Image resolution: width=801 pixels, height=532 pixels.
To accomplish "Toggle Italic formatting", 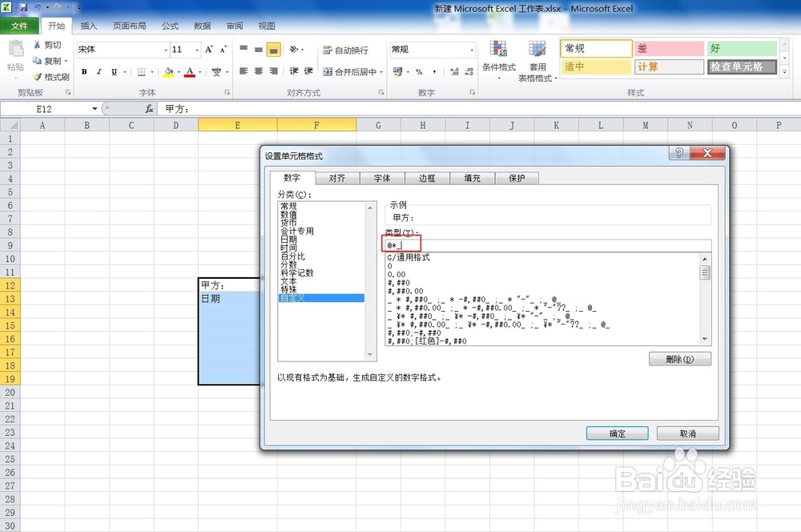I will tap(99, 71).
